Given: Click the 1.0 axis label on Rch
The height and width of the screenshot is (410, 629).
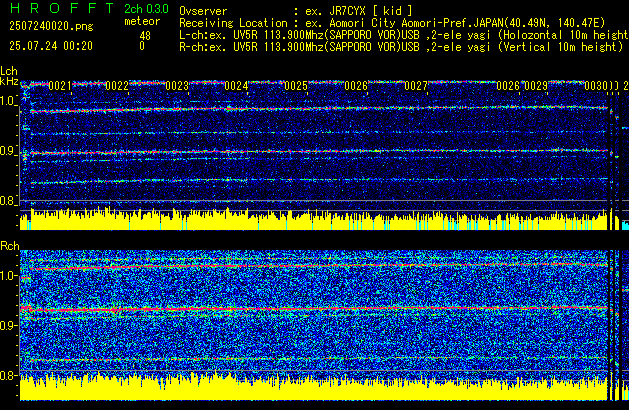Looking at the screenshot, I should click(x=8, y=276).
